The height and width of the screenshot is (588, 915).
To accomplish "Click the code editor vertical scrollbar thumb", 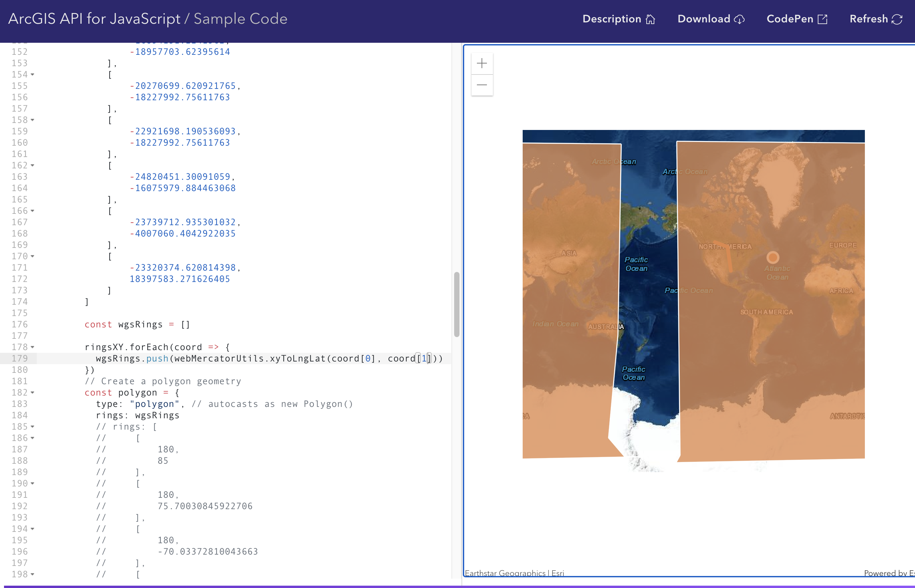I will click(x=456, y=304).
